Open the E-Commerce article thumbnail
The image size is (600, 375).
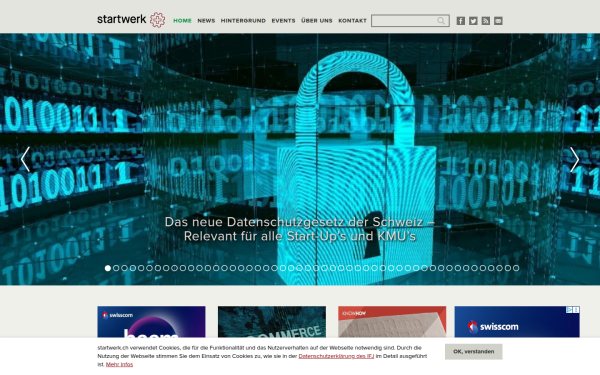point(272,322)
